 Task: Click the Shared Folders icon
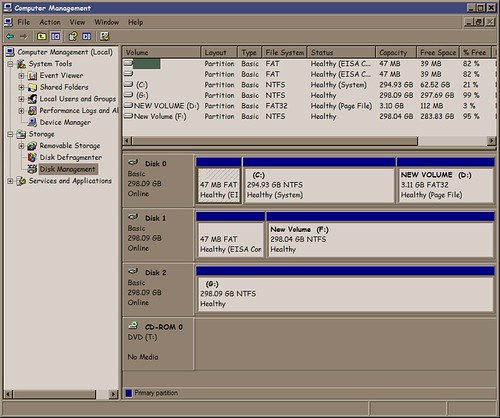point(32,87)
